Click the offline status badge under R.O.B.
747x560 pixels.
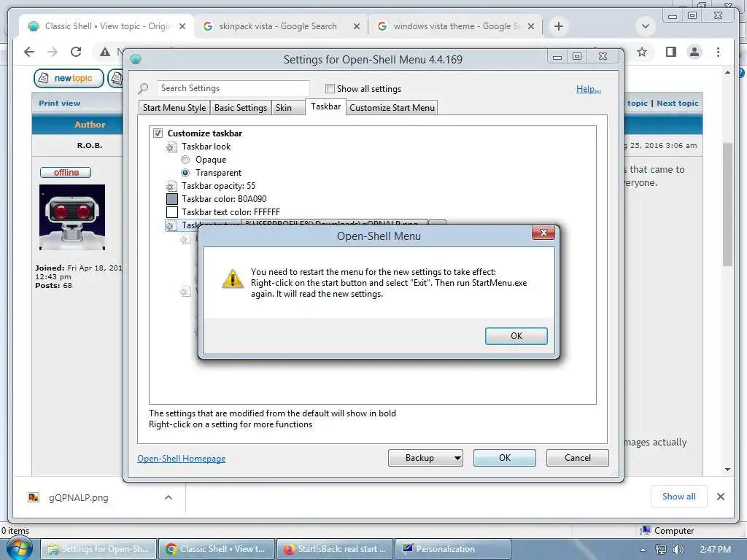66,172
